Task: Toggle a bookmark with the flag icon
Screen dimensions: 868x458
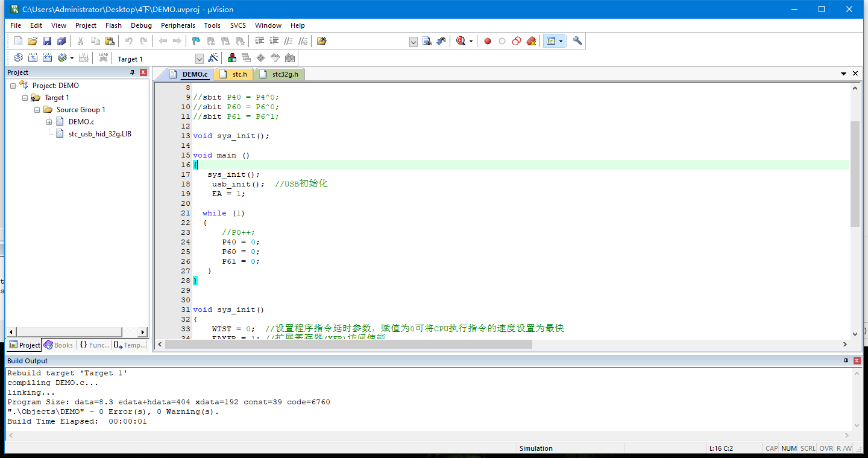Action: (x=196, y=41)
